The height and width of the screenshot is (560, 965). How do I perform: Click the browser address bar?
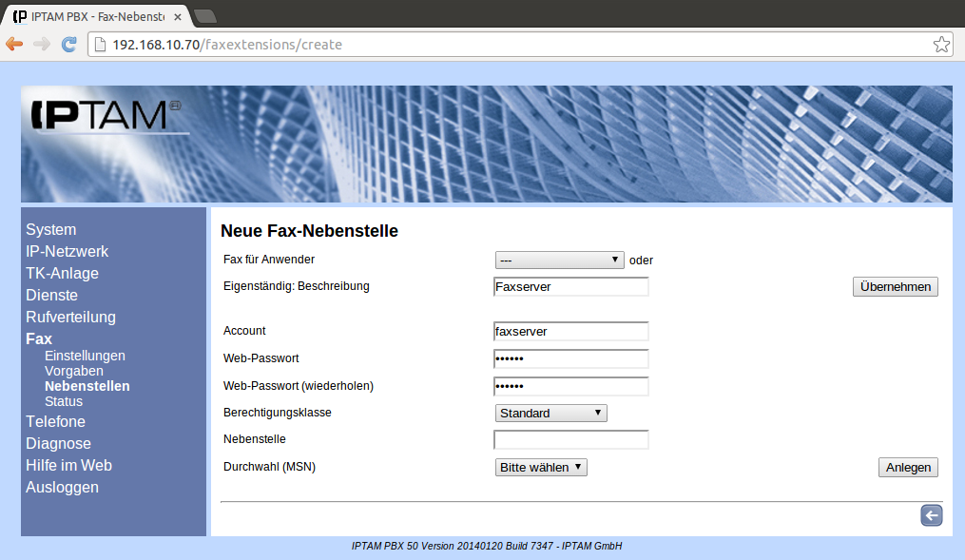click(x=513, y=45)
